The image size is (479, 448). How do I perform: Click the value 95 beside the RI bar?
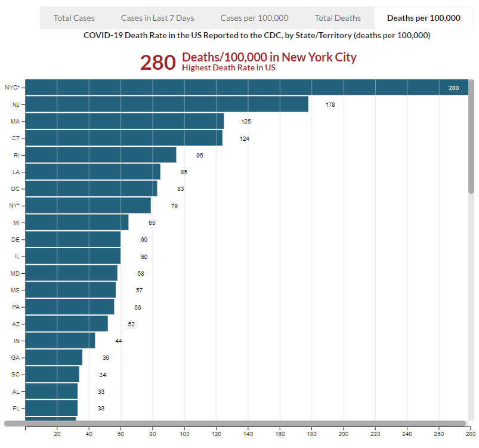(200, 156)
